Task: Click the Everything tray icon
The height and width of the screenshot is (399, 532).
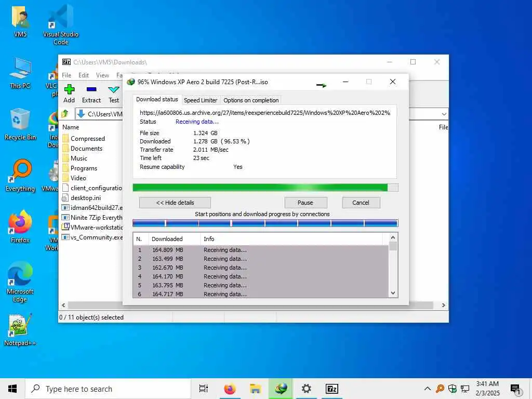Action: pos(440,389)
